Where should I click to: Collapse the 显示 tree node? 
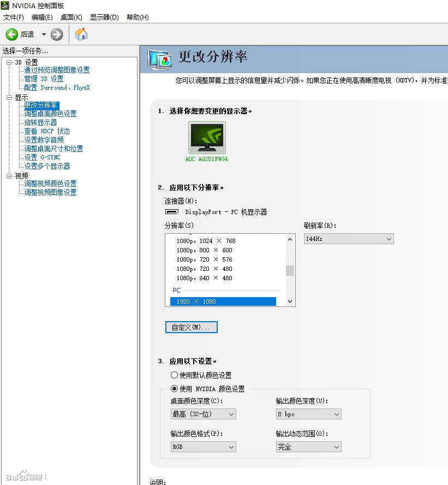pos(9,97)
